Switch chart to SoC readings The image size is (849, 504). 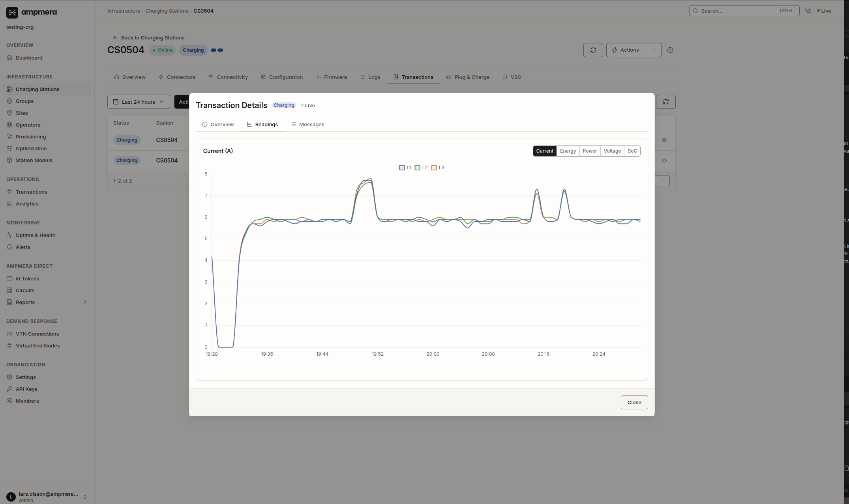[632, 151]
